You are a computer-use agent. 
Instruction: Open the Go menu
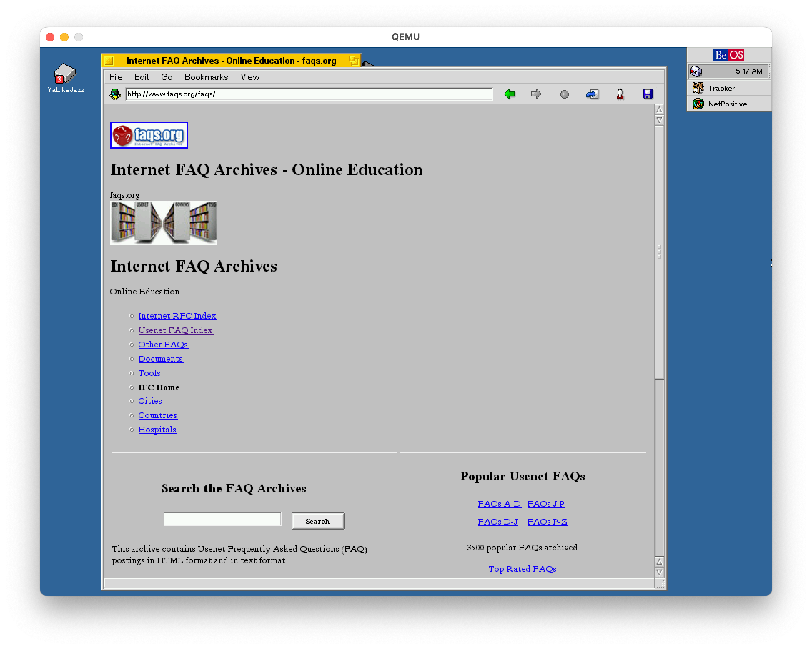(167, 77)
